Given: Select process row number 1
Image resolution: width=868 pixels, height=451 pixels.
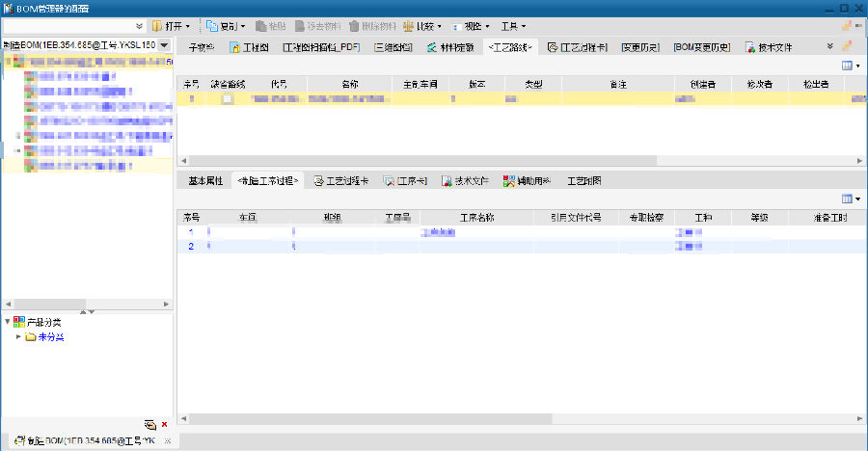Looking at the screenshot, I should click(x=522, y=232).
